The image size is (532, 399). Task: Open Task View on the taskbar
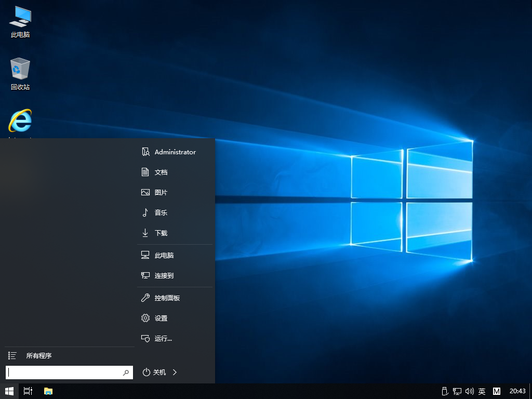[28, 391]
